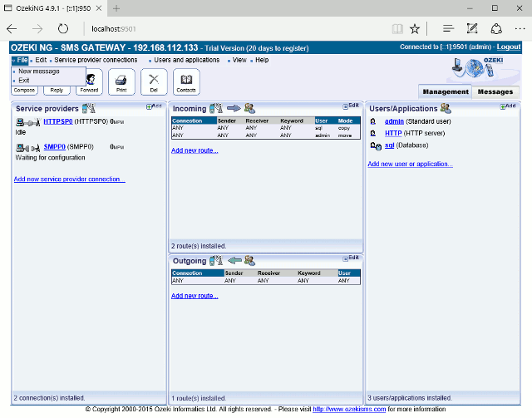Select the incoming route row for admin
This screenshot has height=418, width=532.
266,135
